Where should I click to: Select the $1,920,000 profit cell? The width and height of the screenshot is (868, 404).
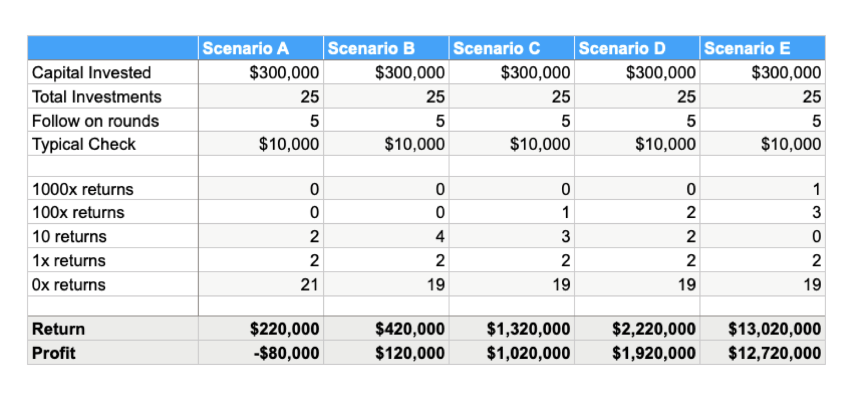click(x=654, y=353)
